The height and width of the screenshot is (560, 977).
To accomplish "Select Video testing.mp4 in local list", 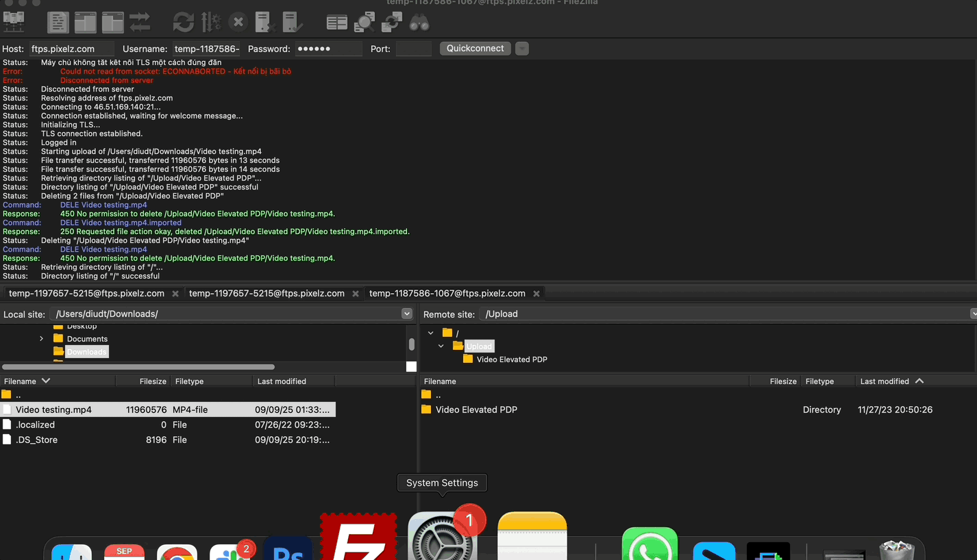I will tap(168, 409).
